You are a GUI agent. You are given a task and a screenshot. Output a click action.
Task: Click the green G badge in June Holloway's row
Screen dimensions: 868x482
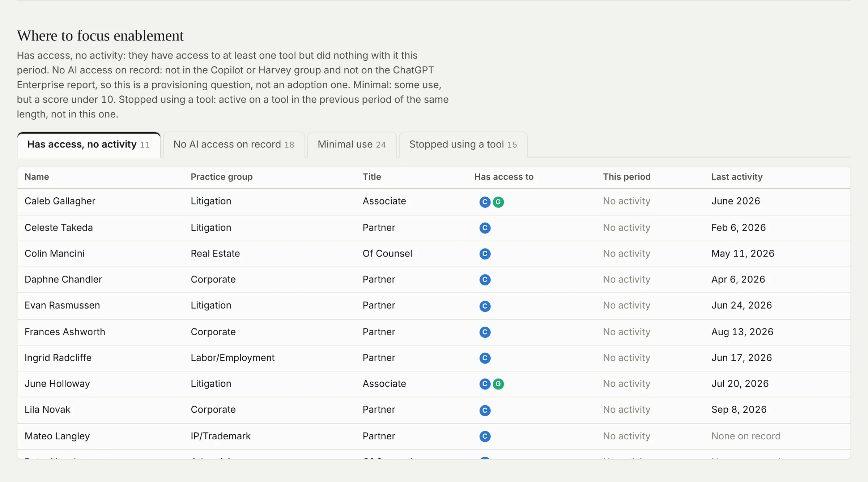498,384
